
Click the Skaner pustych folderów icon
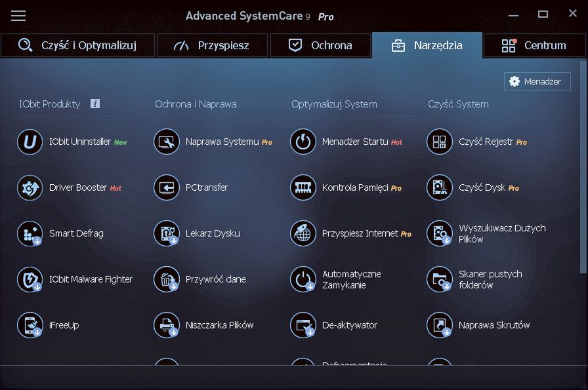click(440, 279)
